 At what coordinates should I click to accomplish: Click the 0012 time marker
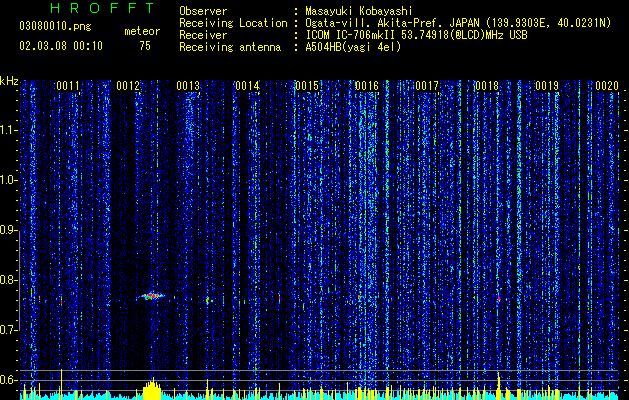128,86
